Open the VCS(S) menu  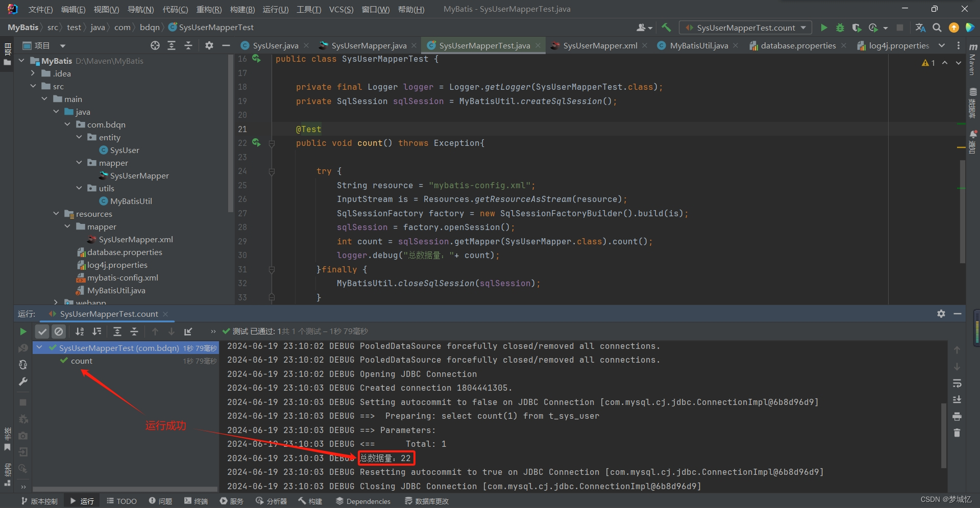[x=341, y=9]
